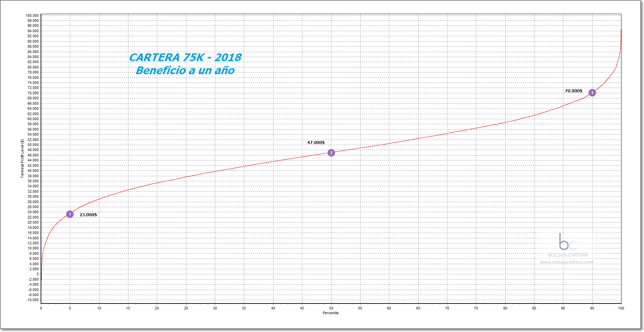This screenshot has height=332, width=644.
Task: Click the 50.000 y-axis tick label
Action: click(x=33, y=145)
